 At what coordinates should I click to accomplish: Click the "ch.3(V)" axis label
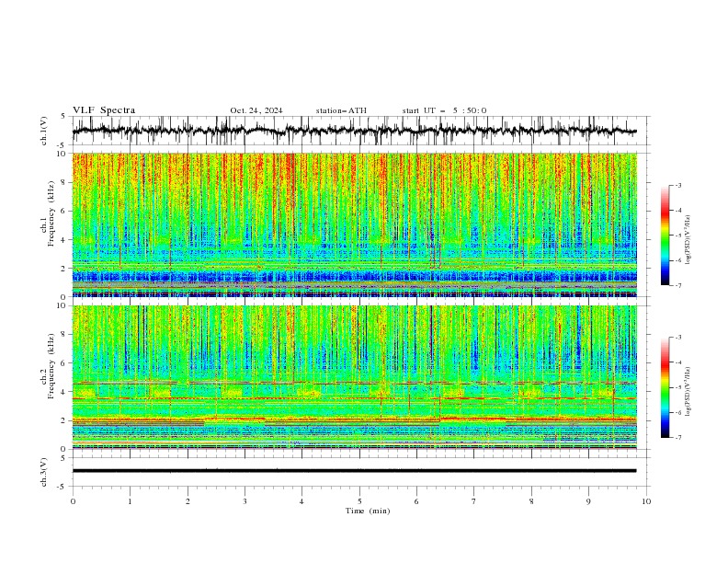[44, 472]
